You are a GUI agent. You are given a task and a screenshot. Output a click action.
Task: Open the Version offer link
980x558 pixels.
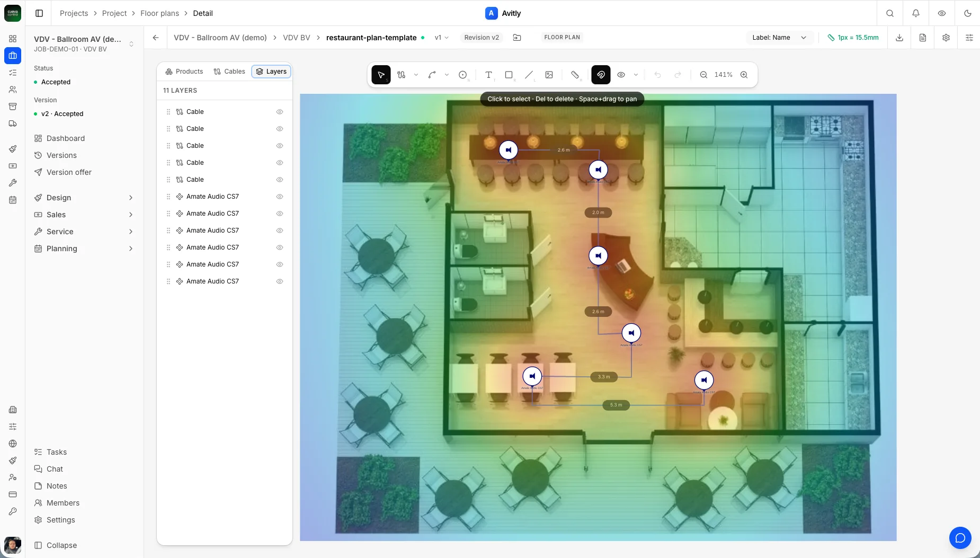(69, 172)
